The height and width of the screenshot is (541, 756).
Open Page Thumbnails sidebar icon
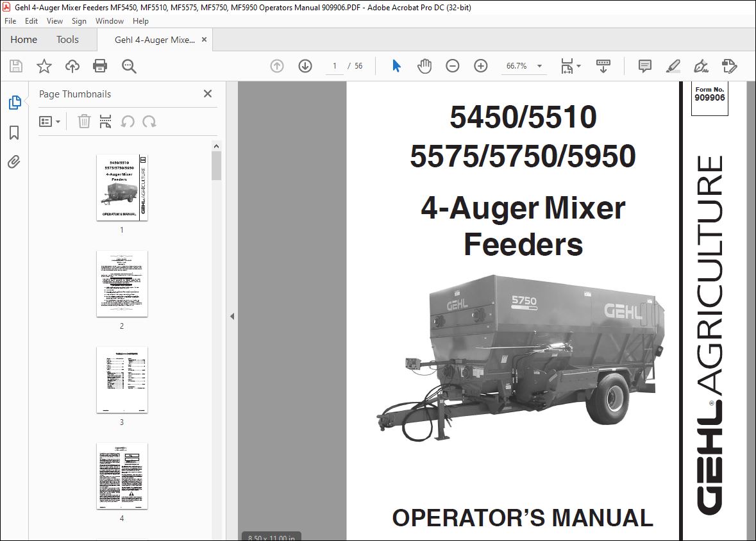tap(15, 102)
